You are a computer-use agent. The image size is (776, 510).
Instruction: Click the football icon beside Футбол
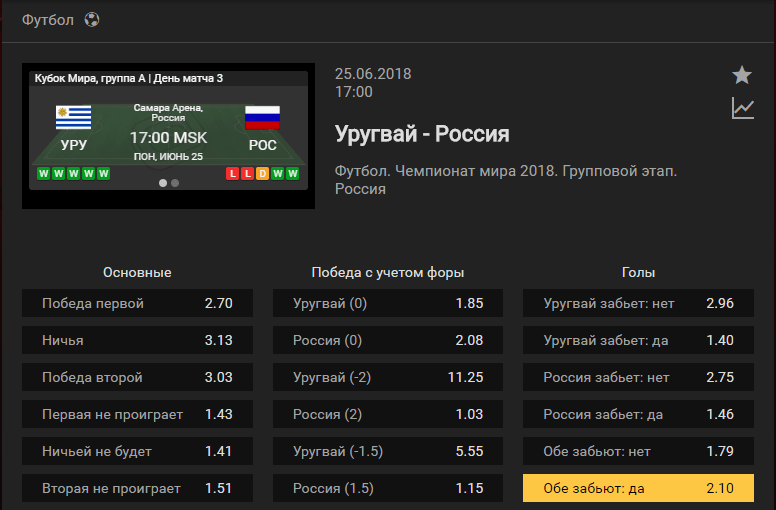[x=92, y=20]
